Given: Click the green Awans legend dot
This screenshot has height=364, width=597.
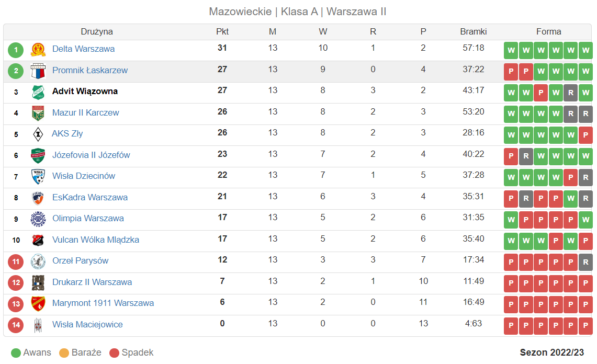Looking at the screenshot, I should tap(16, 353).
